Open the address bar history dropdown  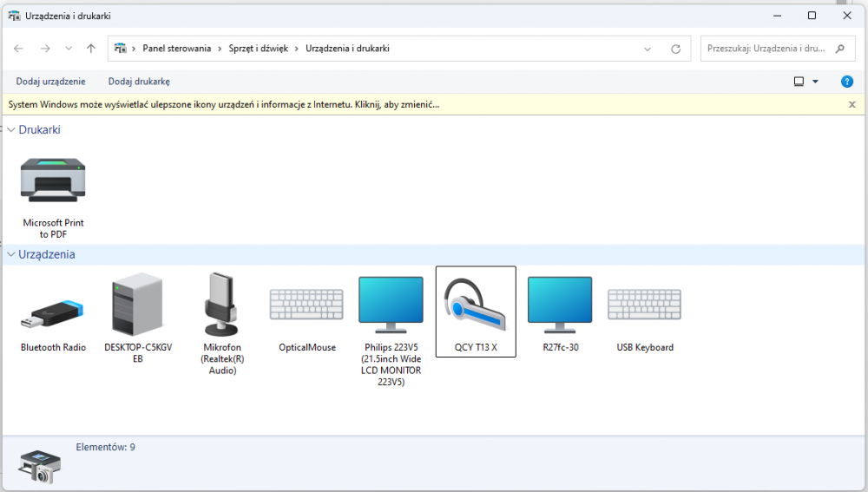point(648,49)
